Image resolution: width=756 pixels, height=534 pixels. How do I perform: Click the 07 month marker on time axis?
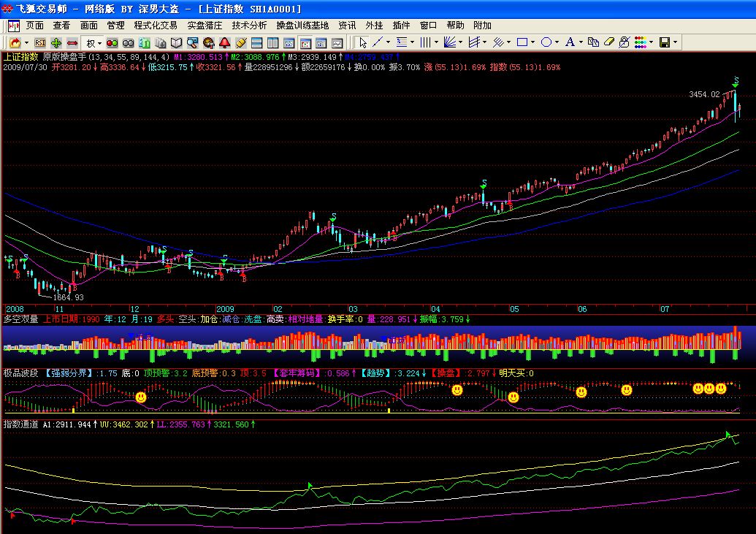pyautogui.click(x=665, y=309)
